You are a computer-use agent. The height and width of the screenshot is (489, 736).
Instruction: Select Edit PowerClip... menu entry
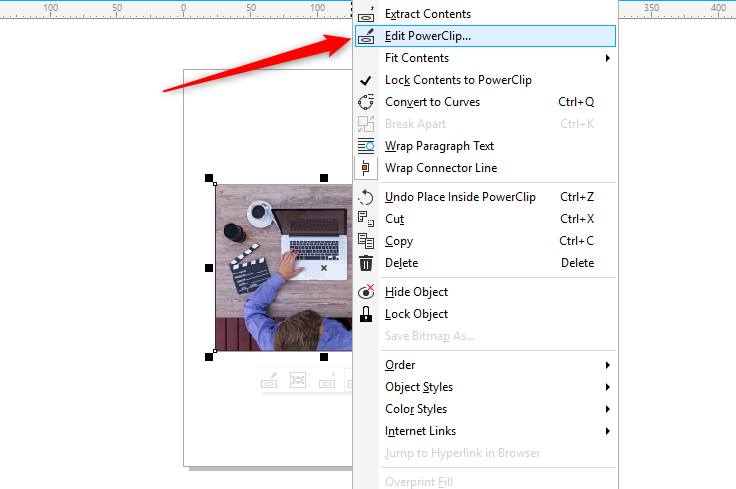[485, 36]
